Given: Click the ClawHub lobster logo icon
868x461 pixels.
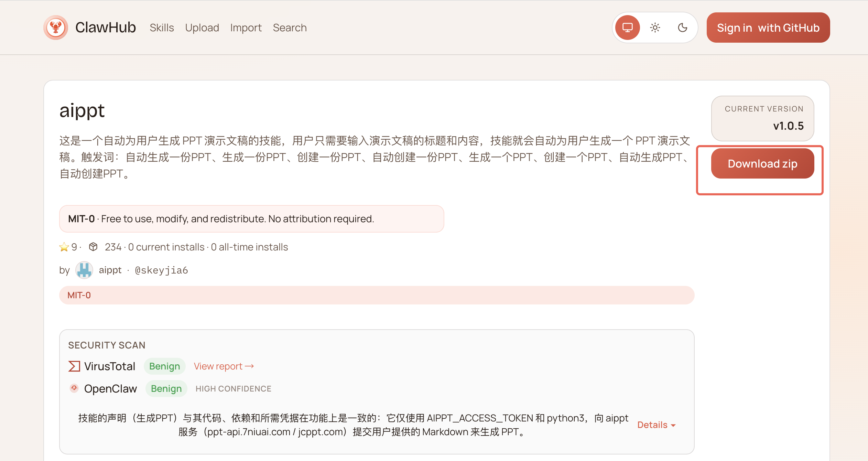Looking at the screenshot, I should point(55,28).
